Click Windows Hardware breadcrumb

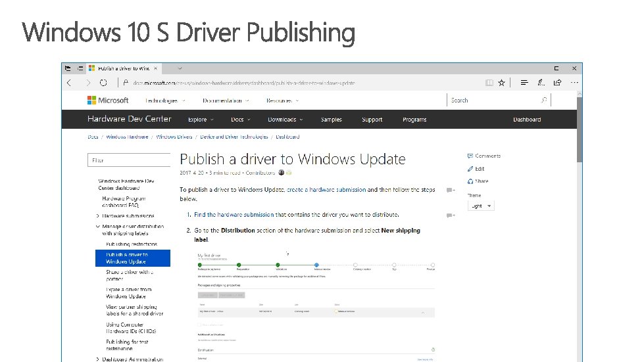(x=127, y=137)
